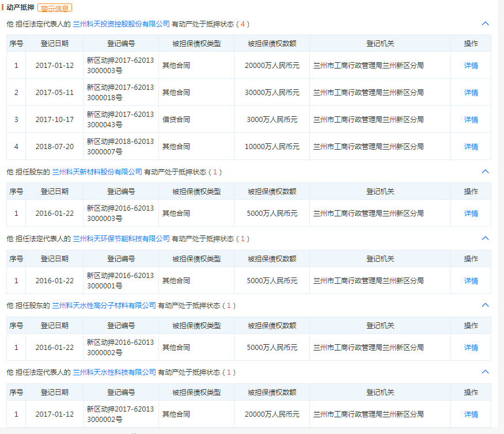The image size is (504, 434).
Task: Open 详情 for 兰州科天新材料 mortgage record
Action: click(x=471, y=214)
